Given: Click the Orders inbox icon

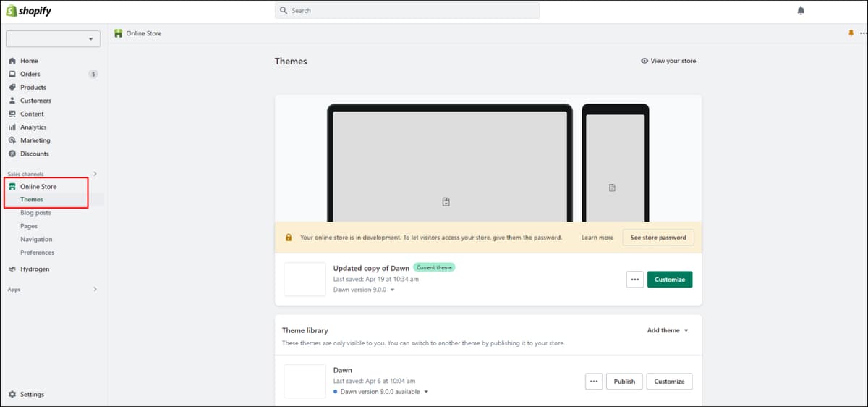Looking at the screenshot, I should [x=12, y=74].
